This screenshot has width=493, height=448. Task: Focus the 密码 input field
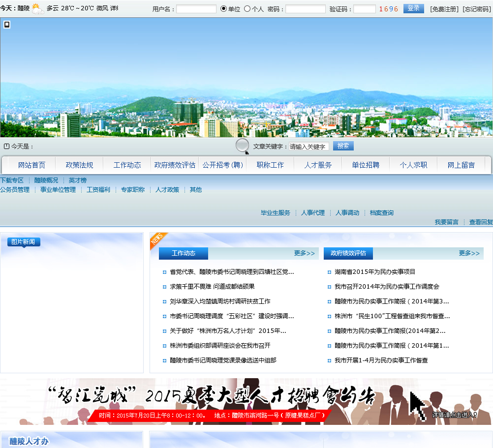[305, 9]
